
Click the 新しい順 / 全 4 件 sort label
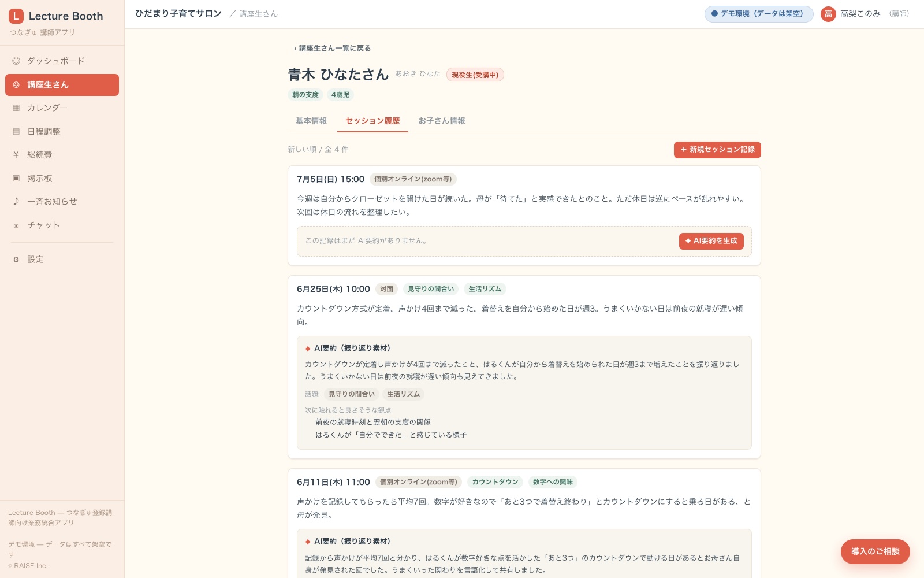coord(318,150)
